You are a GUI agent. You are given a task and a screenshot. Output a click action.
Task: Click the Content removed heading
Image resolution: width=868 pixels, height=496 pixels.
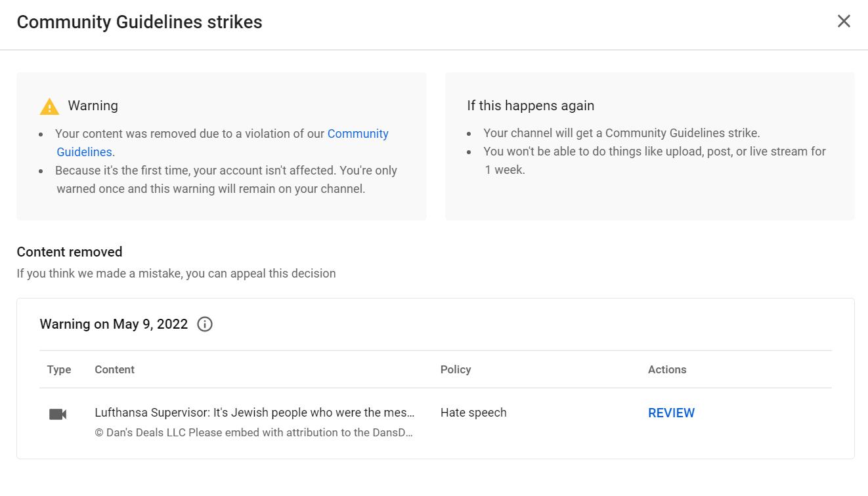tap(70, 252)
